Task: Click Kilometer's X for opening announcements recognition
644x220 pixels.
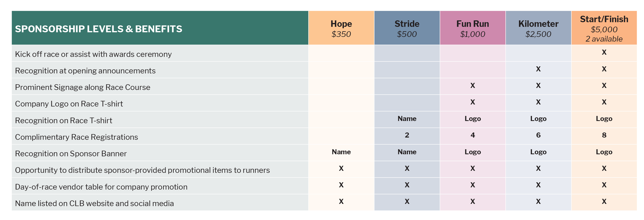Action: click(538, 69)
